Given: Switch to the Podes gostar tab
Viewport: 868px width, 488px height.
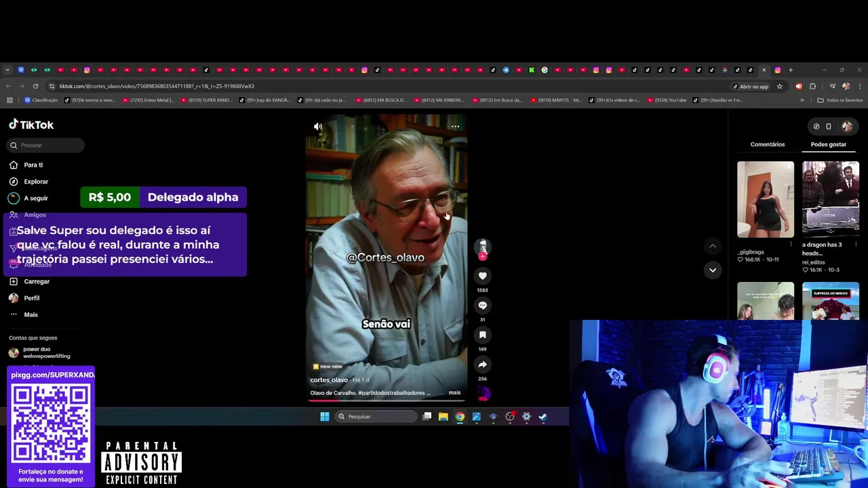Looking at the screenshot, I should (x=828, y=144).
